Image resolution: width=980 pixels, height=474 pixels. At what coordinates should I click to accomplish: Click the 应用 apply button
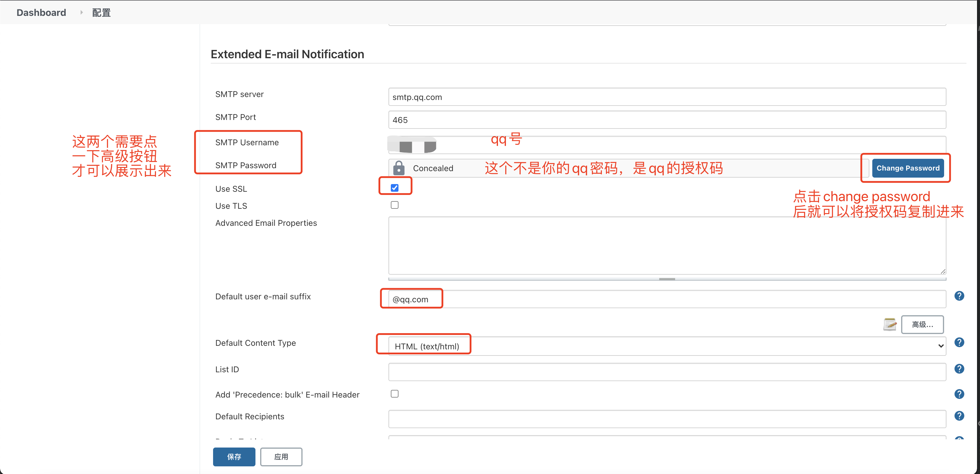[281, 457]
